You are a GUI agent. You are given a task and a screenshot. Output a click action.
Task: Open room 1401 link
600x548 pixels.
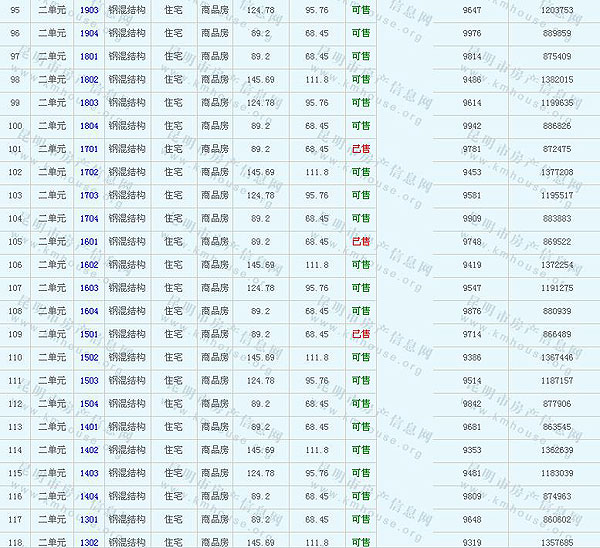coord(88,427)
